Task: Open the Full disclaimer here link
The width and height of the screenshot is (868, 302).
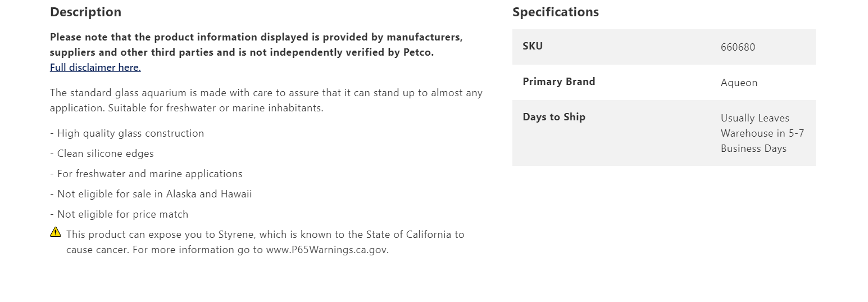Action: (96, 67)
